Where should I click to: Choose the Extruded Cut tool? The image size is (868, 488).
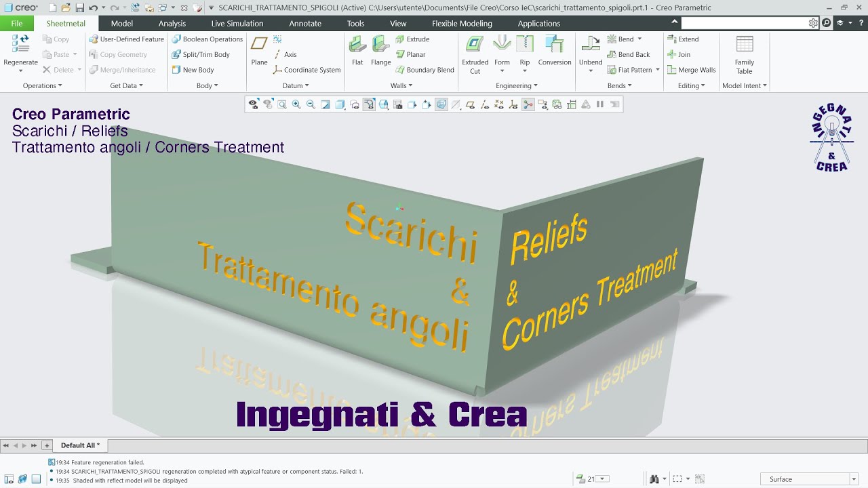tap(475, 54)
